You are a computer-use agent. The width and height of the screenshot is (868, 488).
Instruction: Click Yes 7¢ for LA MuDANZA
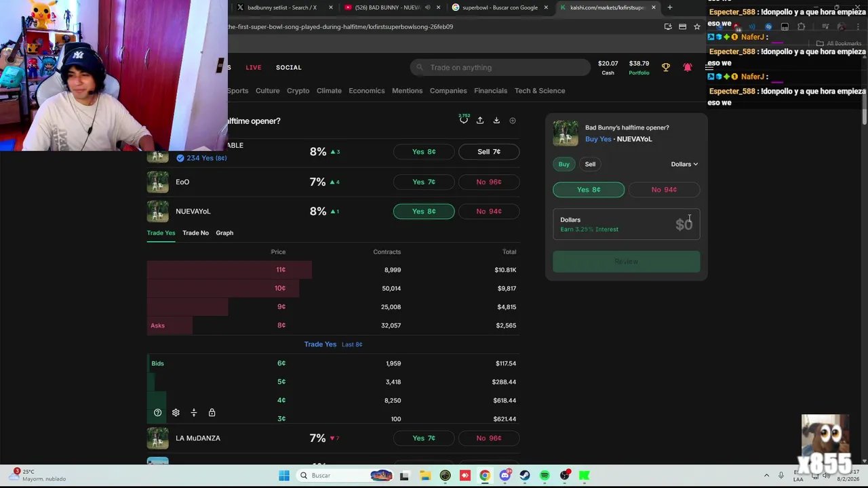[424, 438]
